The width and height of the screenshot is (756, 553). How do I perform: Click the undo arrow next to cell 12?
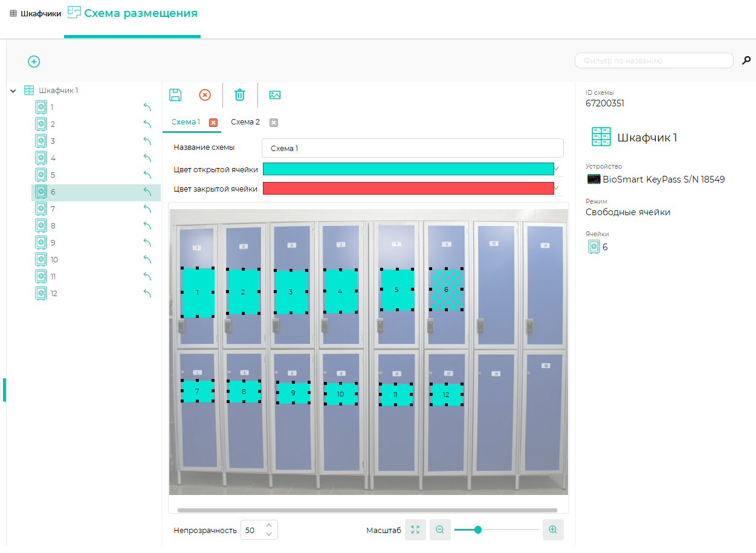tap(147, 293)
